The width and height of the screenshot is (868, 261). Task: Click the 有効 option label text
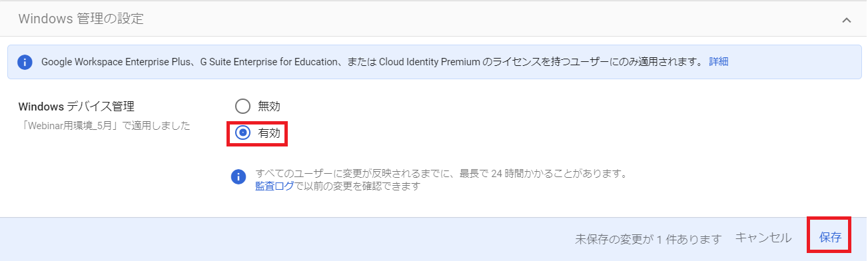pyautogui.click(x=269, y=133)
